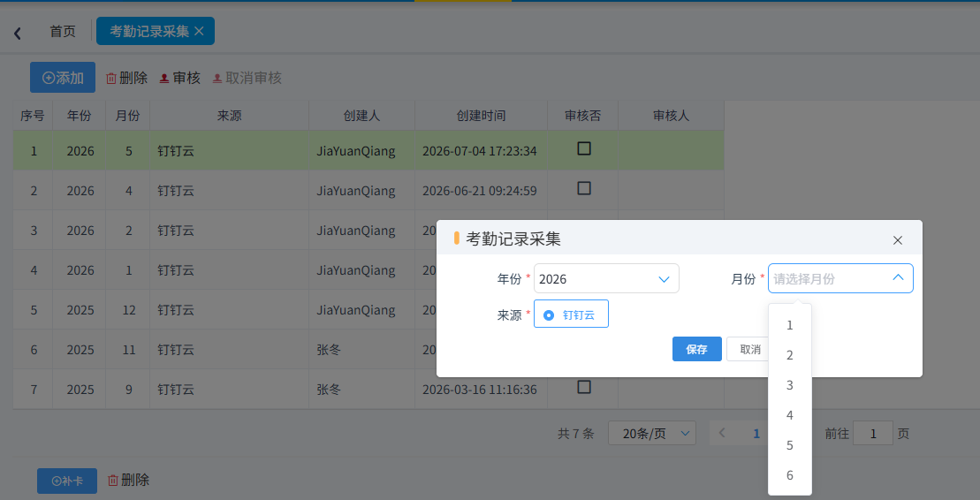This screenshot has height=500, width=980.
Task: Toggle 审核否 checkbox in row 2
Action: [x=584, y=188]
